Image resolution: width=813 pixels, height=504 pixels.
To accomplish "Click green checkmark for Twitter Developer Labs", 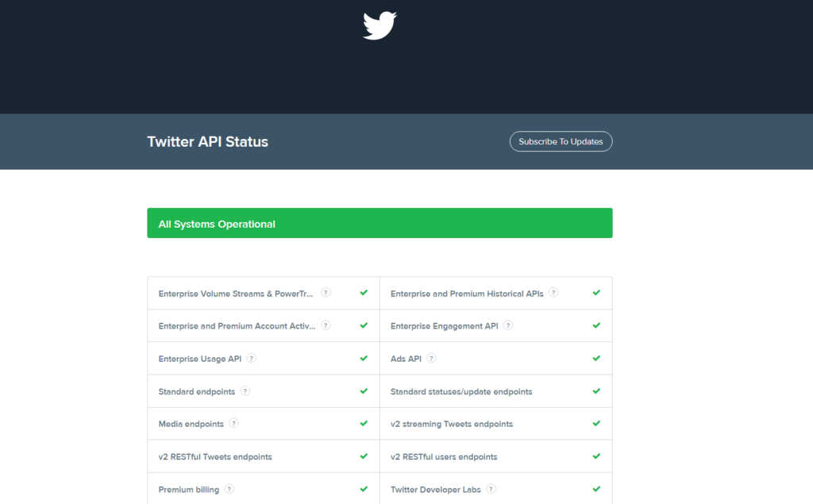I will coord(596,489).
